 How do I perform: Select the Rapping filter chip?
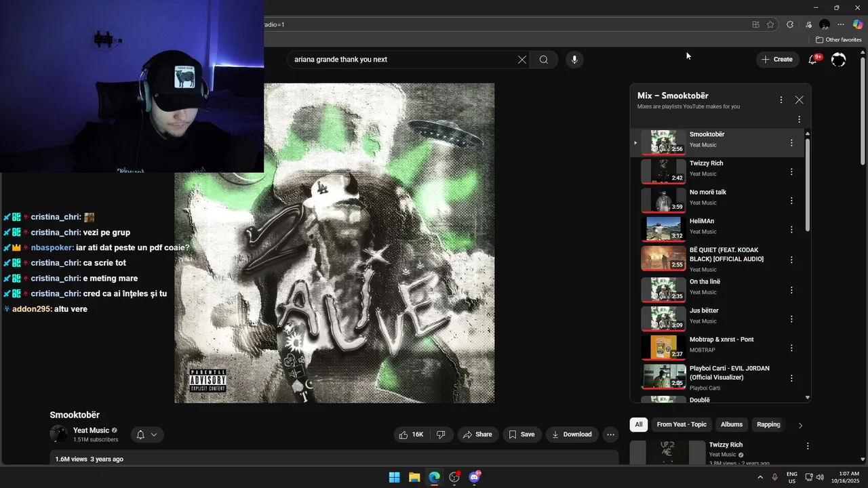coord(768,424)
